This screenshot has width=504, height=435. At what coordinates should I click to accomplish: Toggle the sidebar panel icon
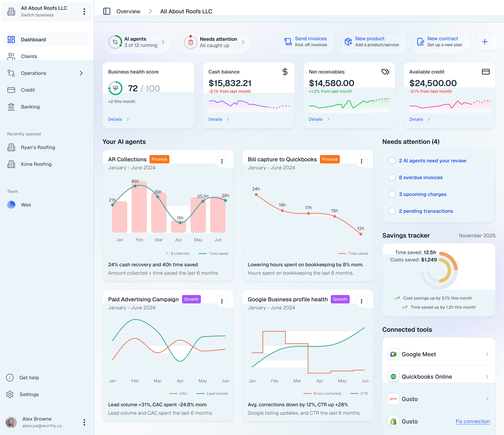[x=107, y=11]
